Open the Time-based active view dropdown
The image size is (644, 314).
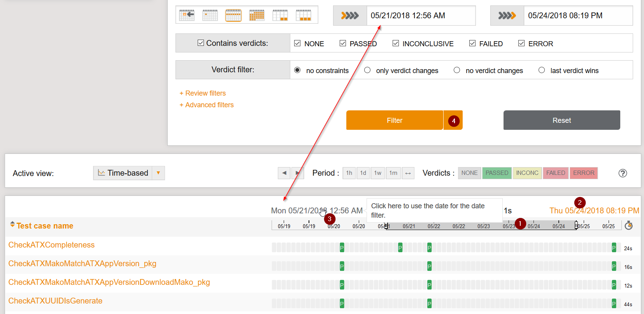pyautogui.click(x=158, y=173)
